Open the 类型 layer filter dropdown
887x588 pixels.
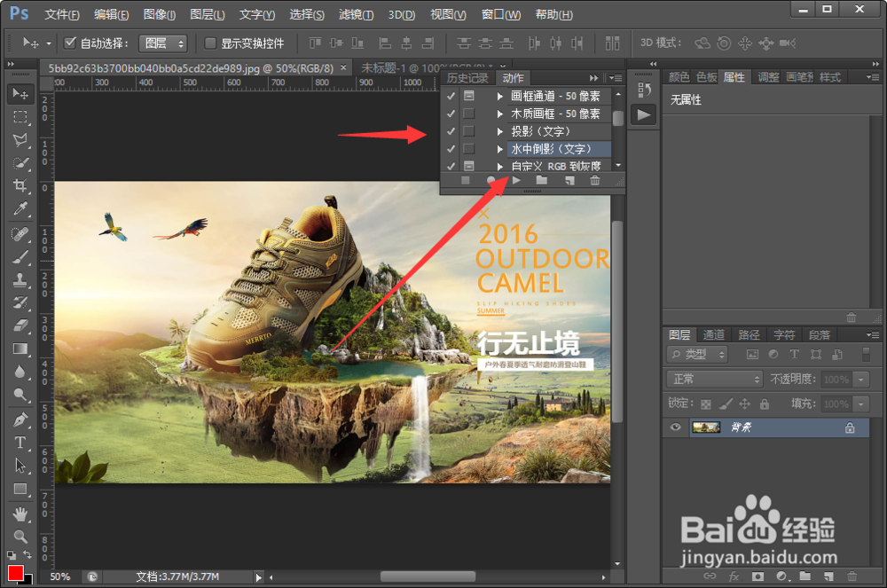tap(697, 355)
